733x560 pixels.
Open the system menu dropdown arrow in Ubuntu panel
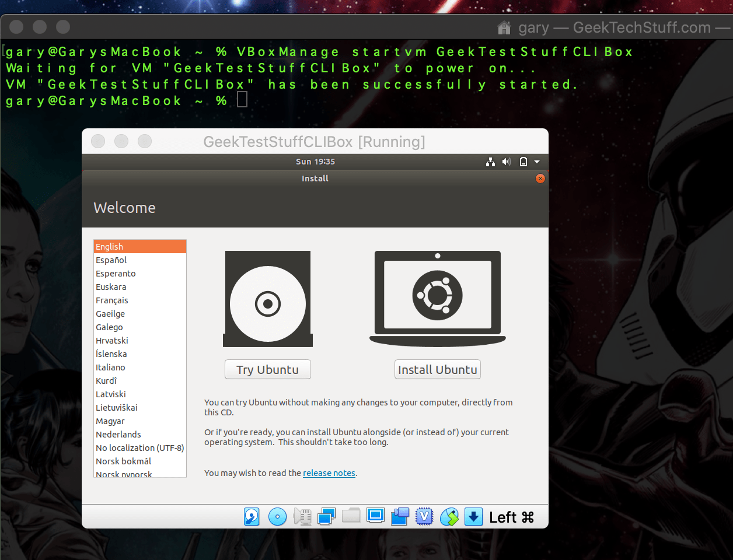pyautogui.click(x=537, y=162)
